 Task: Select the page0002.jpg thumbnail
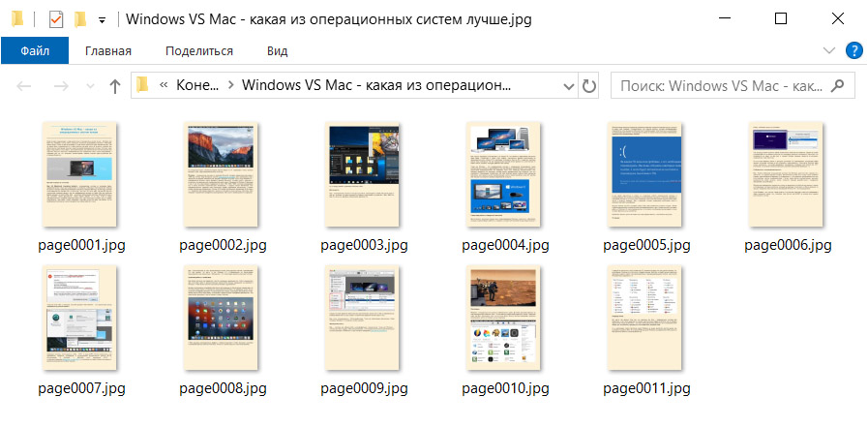221,174
